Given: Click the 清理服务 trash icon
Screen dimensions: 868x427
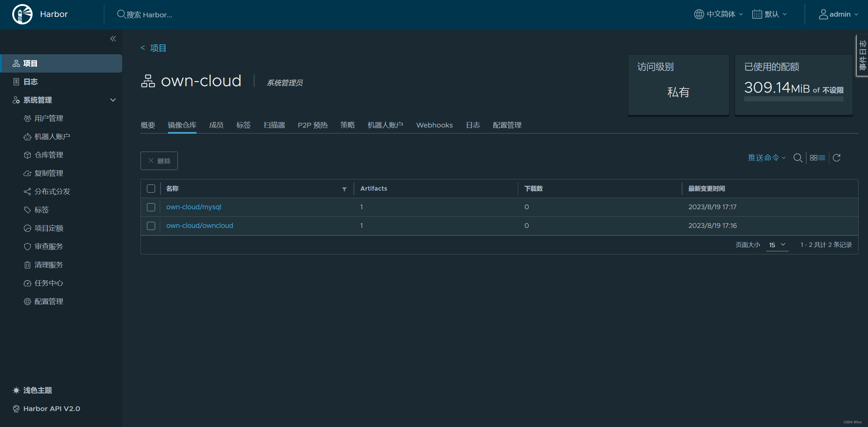Looking at the screenshot, I should 27,265.
